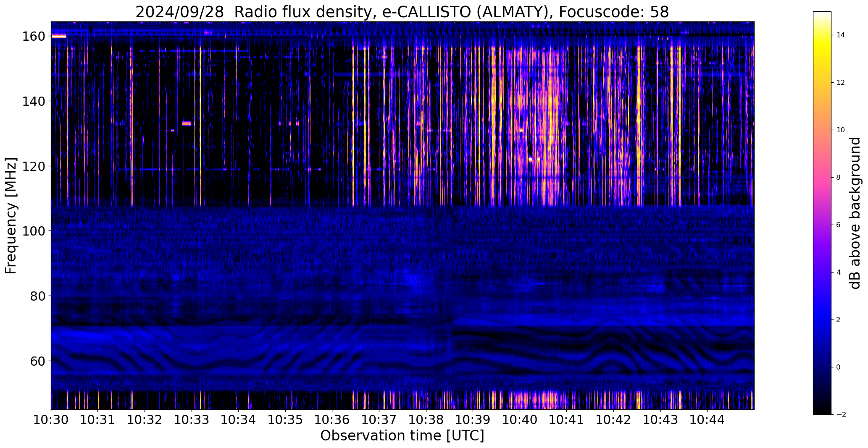Select the 10:40 time tick label
This screenshot has height=448, width=868.
pos(520,420)
